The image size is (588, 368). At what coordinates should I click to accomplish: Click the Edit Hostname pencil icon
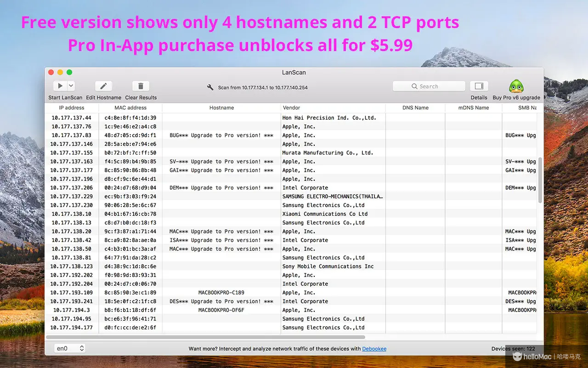(104, 86)
